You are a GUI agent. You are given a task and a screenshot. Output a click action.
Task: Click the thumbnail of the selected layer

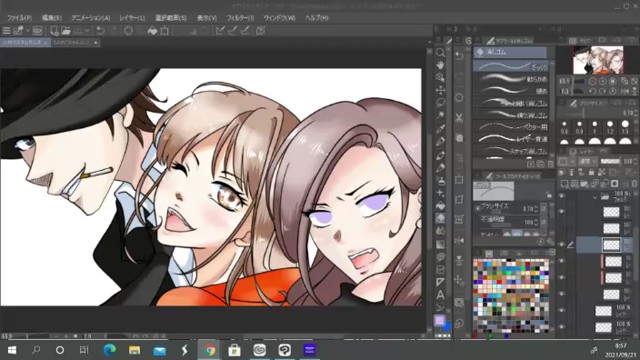[611, 244]
